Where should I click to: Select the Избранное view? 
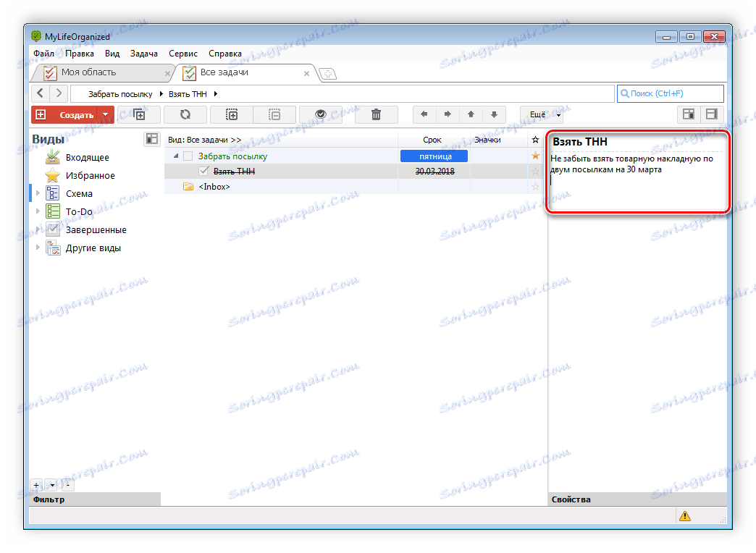point(91,175)
